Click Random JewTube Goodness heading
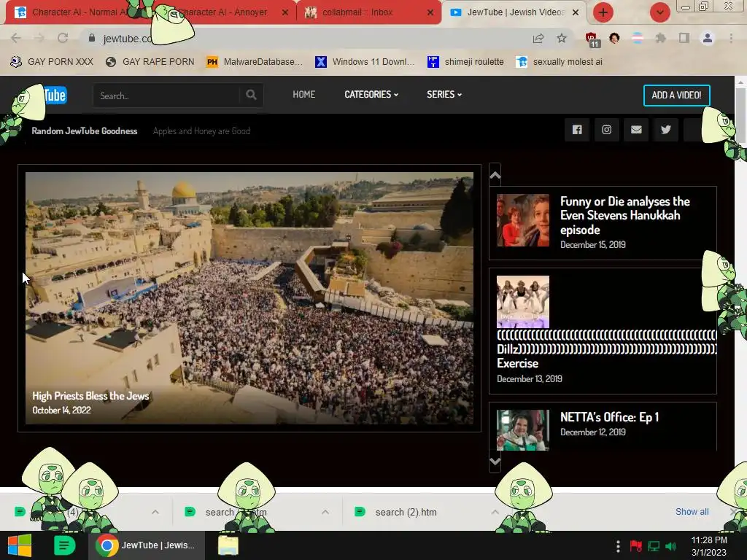This screenshot has height=560, width=747. coord(85,131)
